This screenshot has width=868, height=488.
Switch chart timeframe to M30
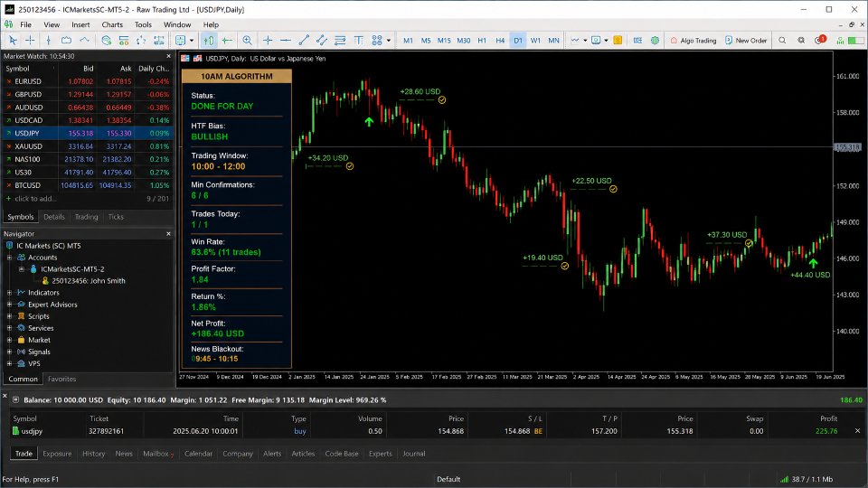[463, 41]
